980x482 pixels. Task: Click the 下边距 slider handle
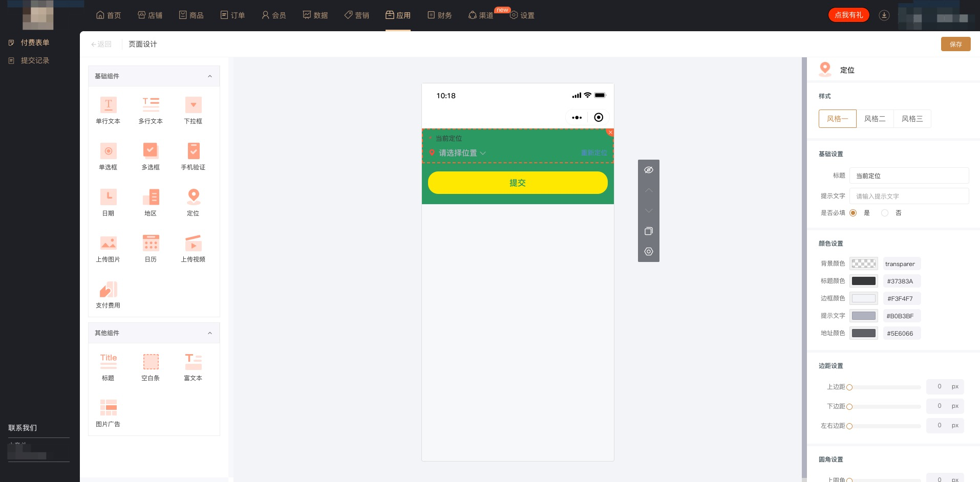coord(849,407)
